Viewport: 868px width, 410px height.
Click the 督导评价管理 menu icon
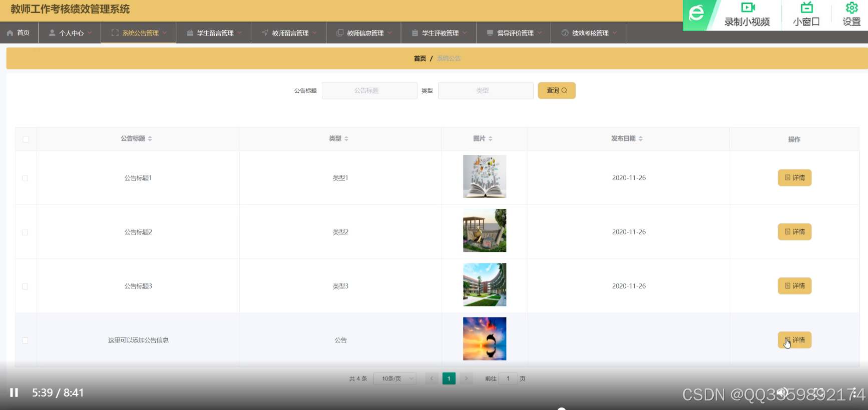(x=490, y=33)
